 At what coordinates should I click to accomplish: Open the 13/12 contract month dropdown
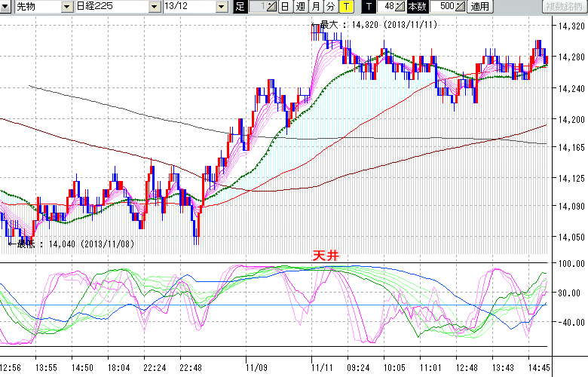221,7
